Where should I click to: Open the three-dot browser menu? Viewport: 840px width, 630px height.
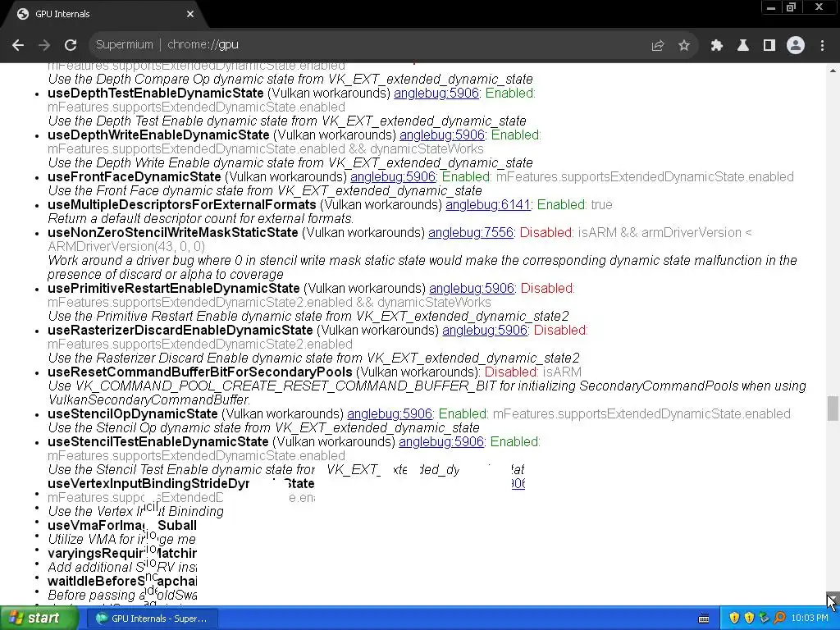click(x=822, y=46)
